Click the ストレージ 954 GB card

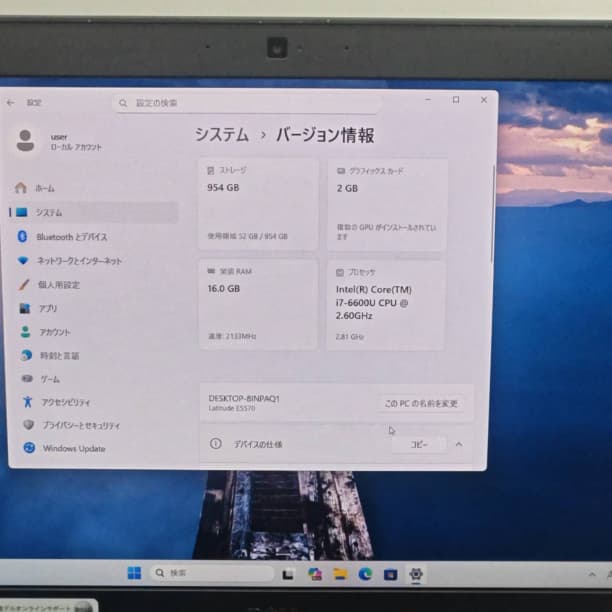tap(258, 204)
